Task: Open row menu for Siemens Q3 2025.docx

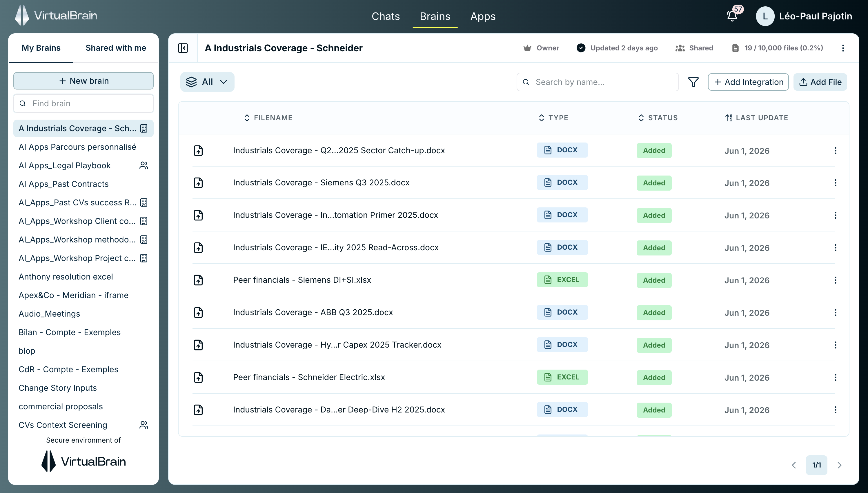Action: 835,183
